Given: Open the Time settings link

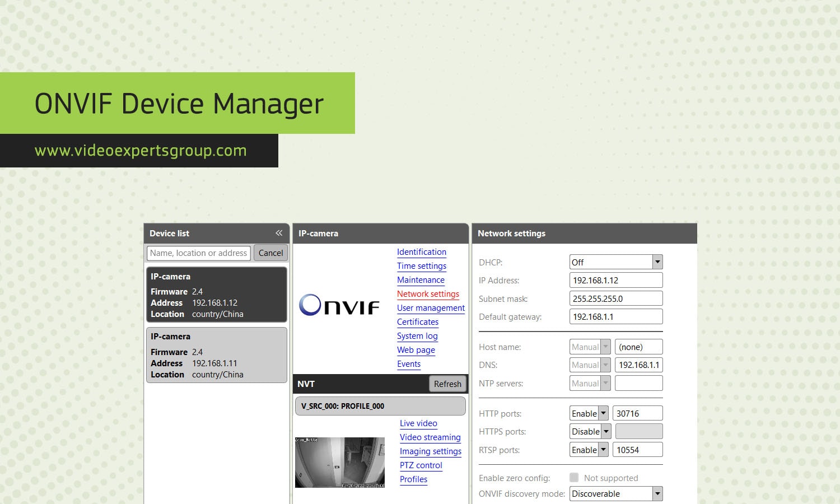Looking at the screenshot, I should [x=422, y=266].
